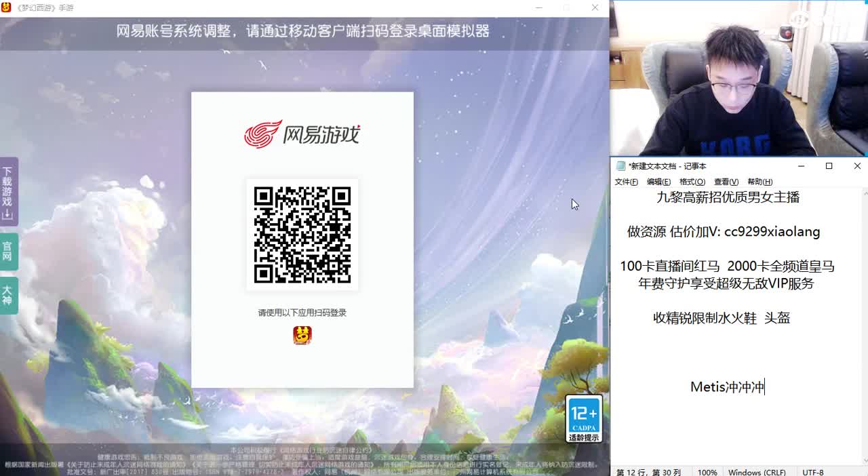Open the 官网 side tab
The height and width of the screenshot is (476, 868).
point(8,252)
